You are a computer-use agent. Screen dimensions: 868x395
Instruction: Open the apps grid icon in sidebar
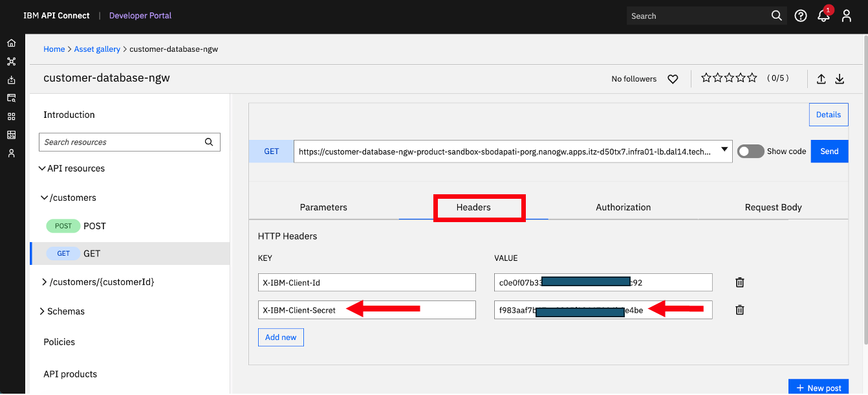pos(11,117)
